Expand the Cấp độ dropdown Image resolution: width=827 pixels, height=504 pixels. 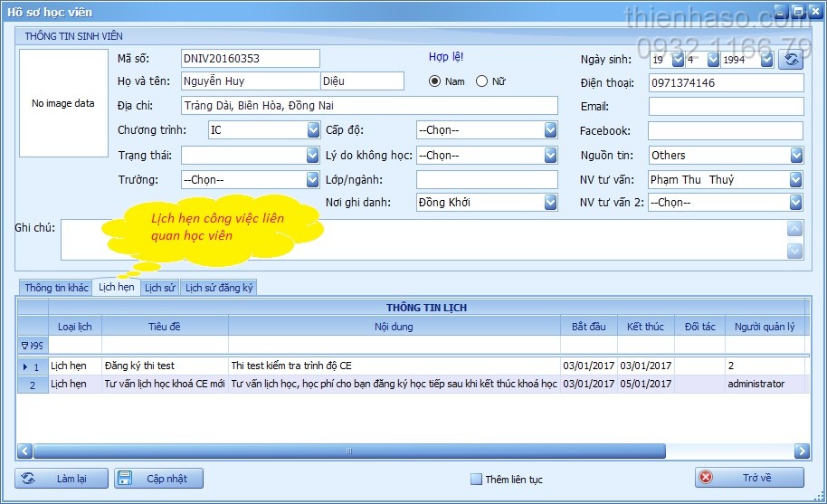(x=550, y=130)
